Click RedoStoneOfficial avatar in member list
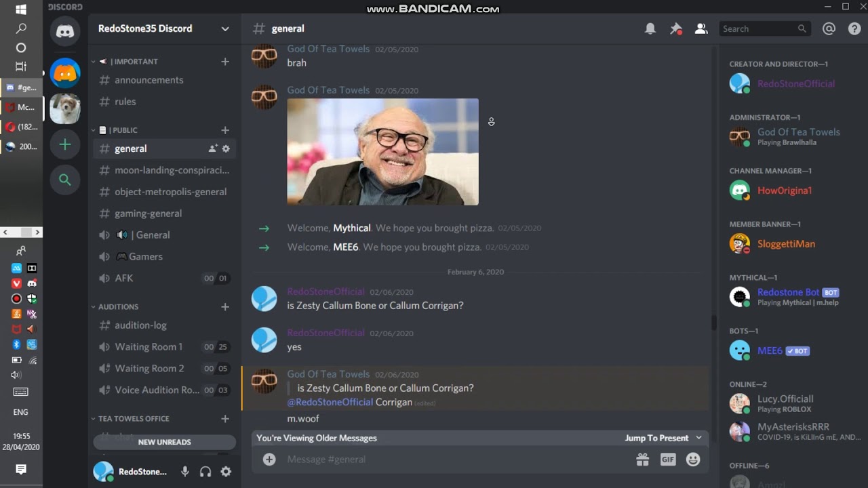The width and height of the screenshot is (868, 488). pyautogui.click(x=739, y=83)
